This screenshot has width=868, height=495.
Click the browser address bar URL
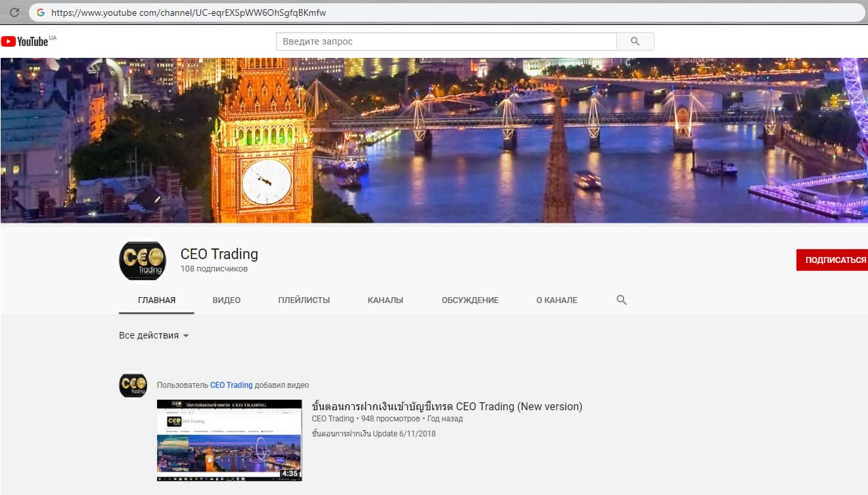coord(189,12)
